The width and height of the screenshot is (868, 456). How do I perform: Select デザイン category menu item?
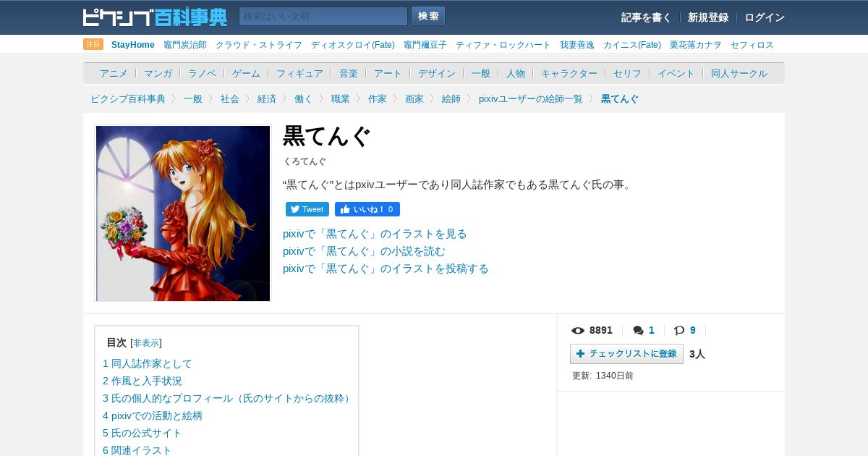point(437,73)
